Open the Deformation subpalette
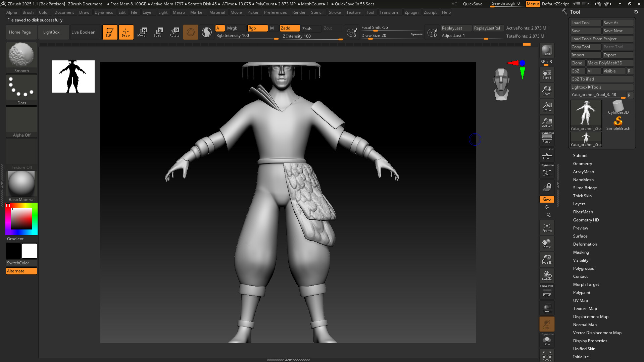The image size is (644, 362). pos(585,244)
